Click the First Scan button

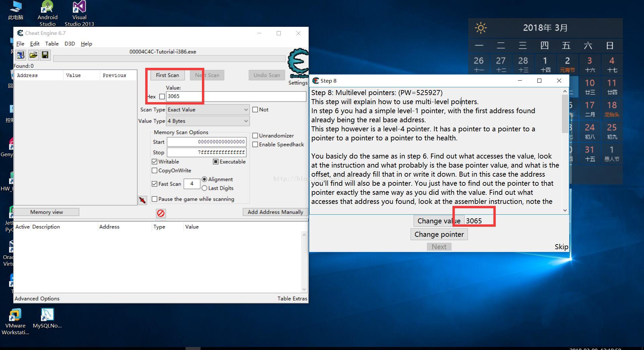(x=167, y=75)
